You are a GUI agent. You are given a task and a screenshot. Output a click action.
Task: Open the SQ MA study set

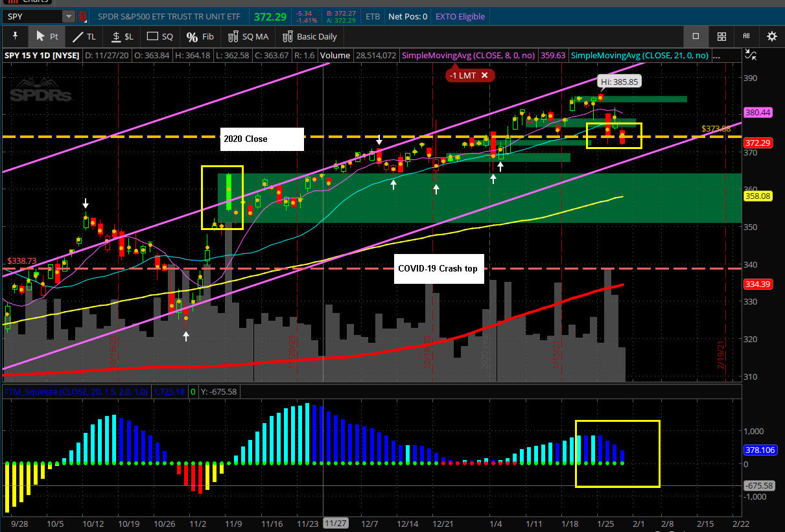point(249,36)
